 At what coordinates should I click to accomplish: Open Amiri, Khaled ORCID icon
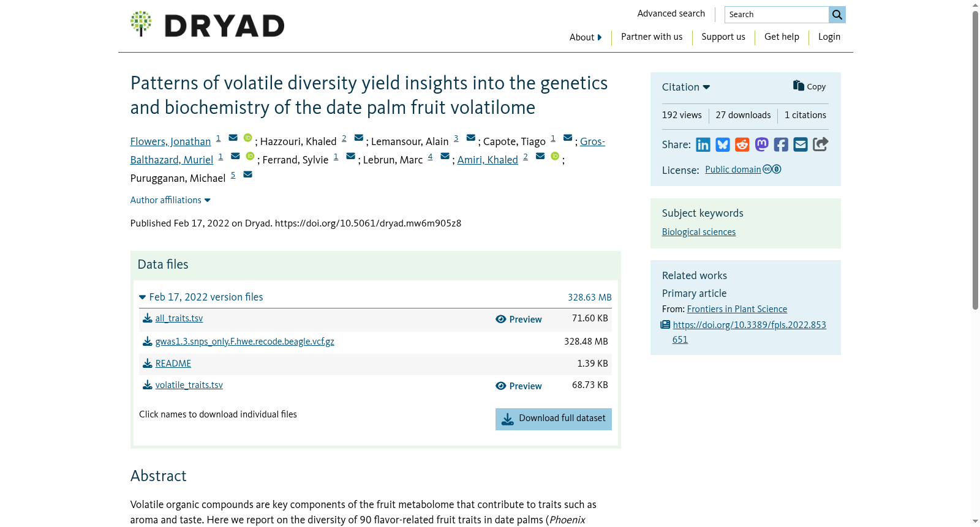(x=555, y=156)
